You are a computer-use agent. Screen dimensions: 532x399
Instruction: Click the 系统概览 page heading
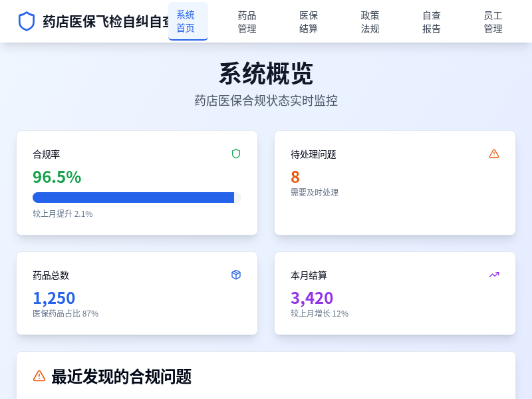(265, 75)
